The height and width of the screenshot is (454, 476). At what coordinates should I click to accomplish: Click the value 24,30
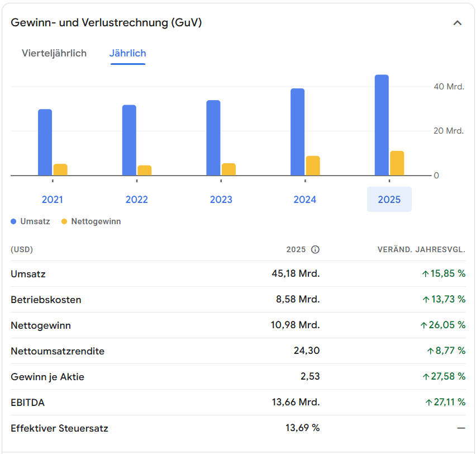click(307, 351)
